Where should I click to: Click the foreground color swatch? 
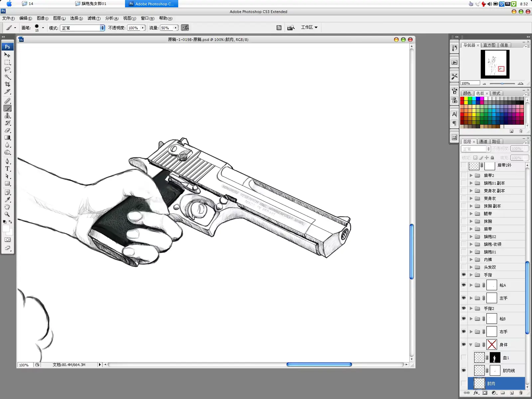click(x=6, y=228)
